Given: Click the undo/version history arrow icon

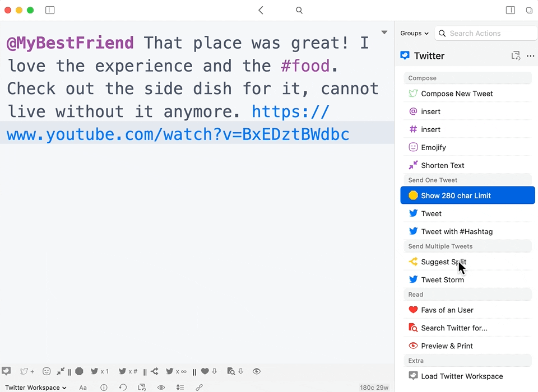Looking at the screenshot, I should [123, 388].
